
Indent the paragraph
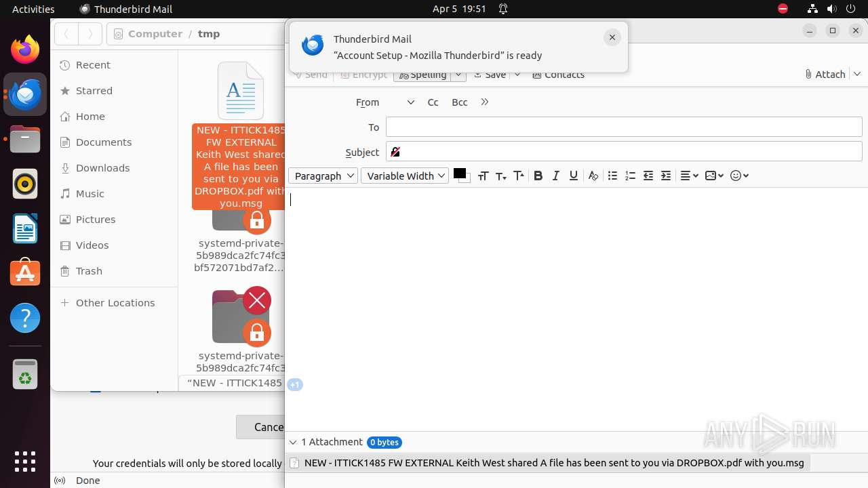666,176
